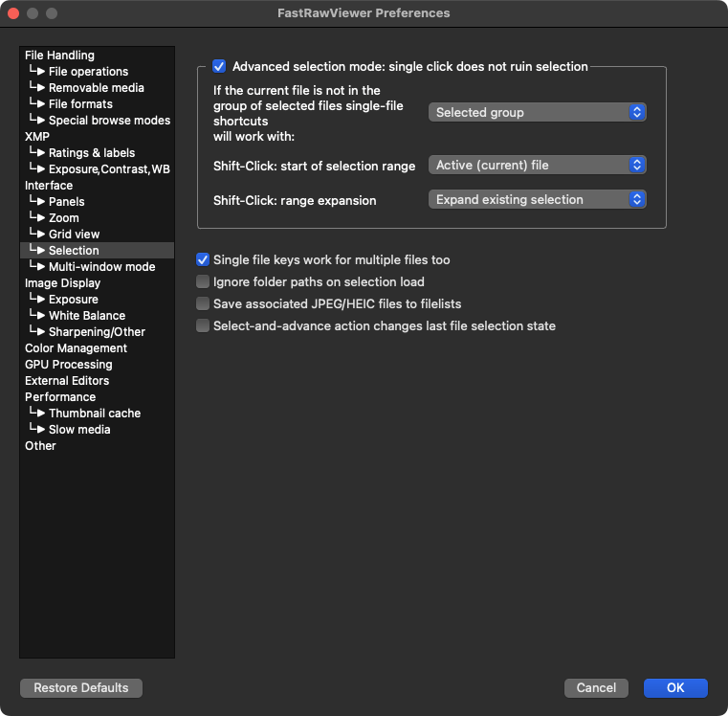
Task: Open the Active (current) file dropdown
Action: pyautogui.click(x=537, y=166)
